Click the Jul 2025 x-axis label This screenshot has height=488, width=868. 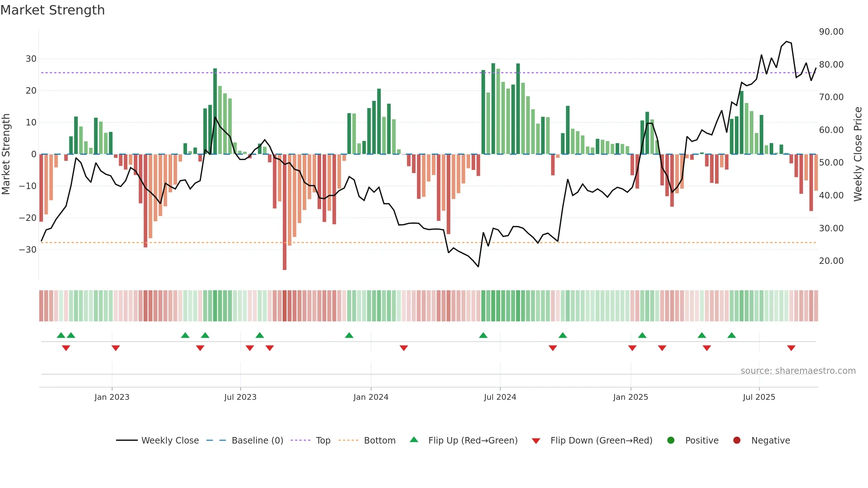(x=759, y=397)
